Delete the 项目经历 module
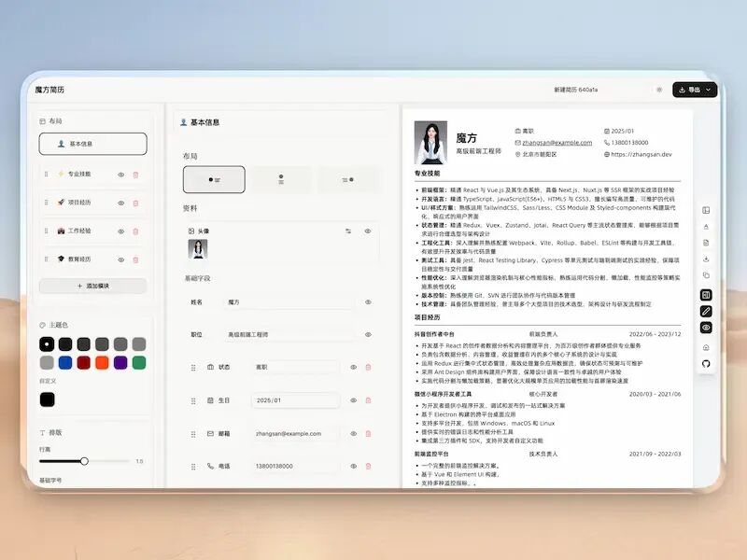The image size is (747, 560). 135,203
